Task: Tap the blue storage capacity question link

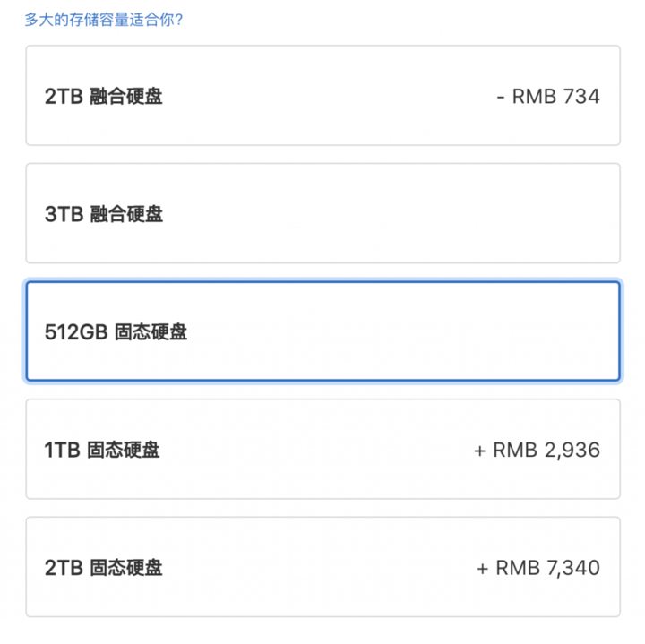Action: (104, 18)
